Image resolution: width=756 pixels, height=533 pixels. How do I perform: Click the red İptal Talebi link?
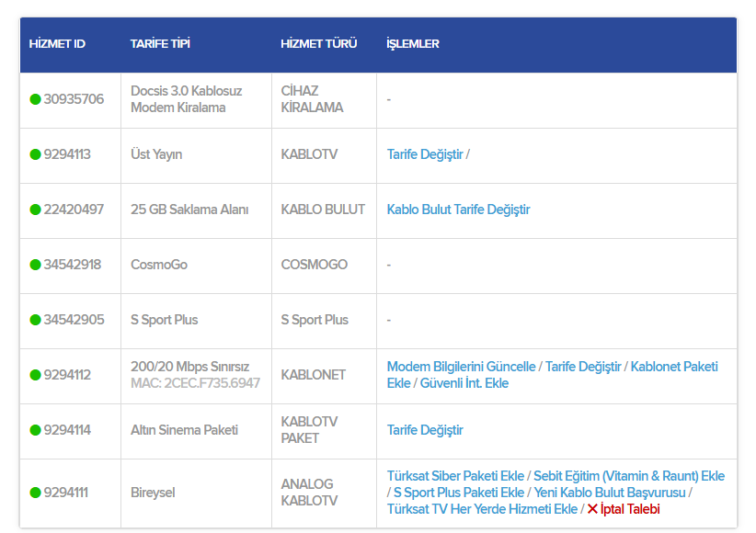pos(630,509)
